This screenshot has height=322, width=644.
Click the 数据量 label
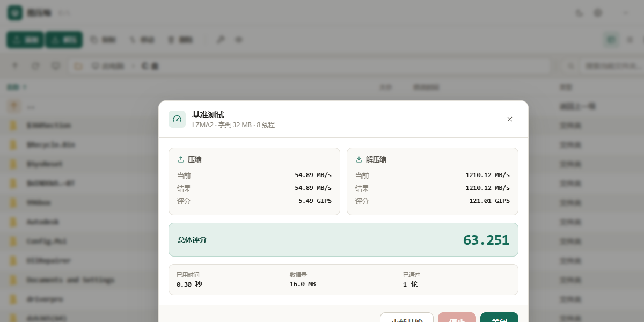pyautogui.click(x=298, y=275)
